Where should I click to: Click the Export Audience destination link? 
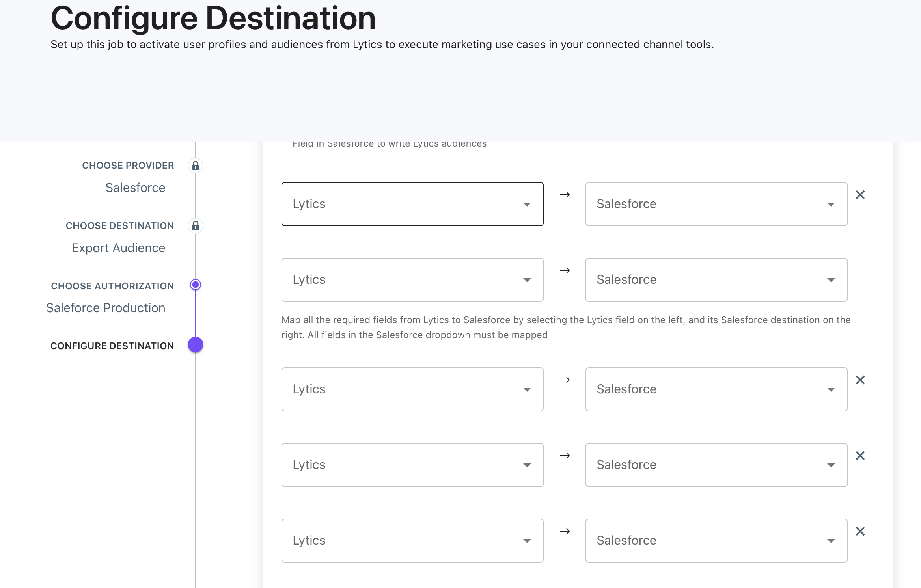coord(118,248)
